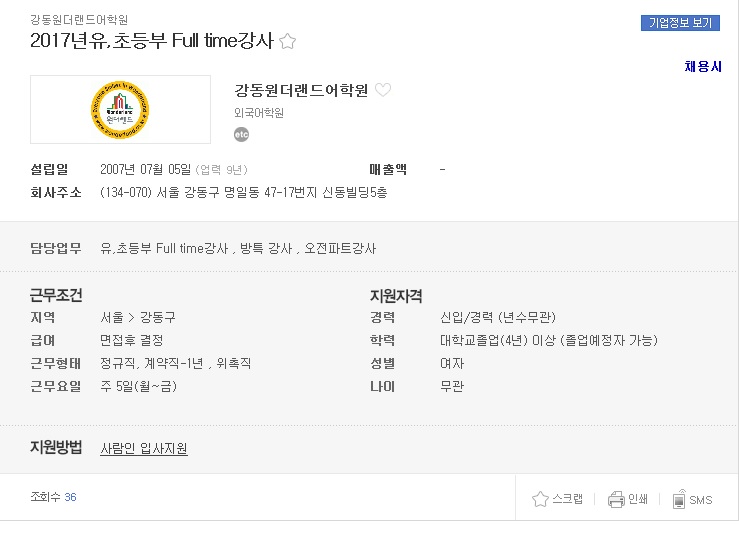Click the company address 서울 강동구 명일동
739x550 pixels.
pos(244,192)
